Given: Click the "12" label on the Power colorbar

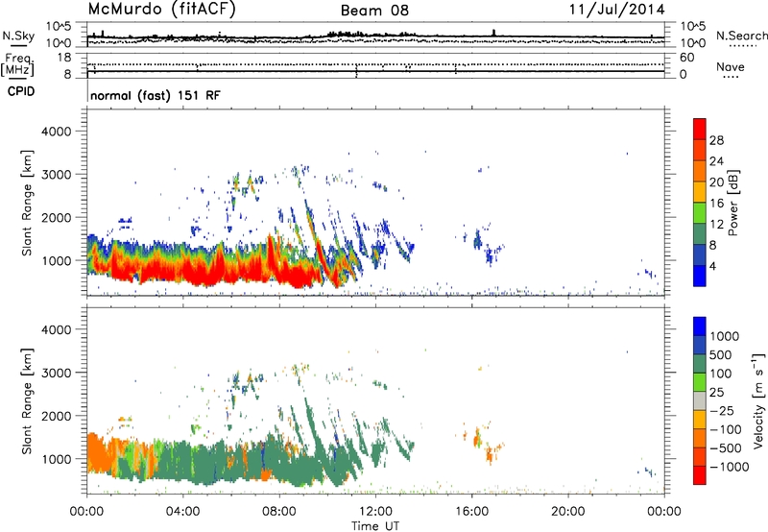Looking at the screenshot, I should click(x=716, y=225).
